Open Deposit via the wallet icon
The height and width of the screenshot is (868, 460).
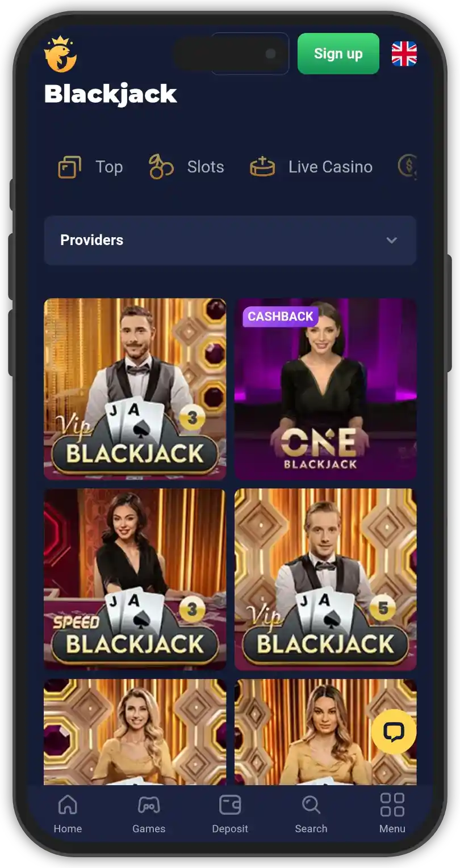(x=230, y=805)
